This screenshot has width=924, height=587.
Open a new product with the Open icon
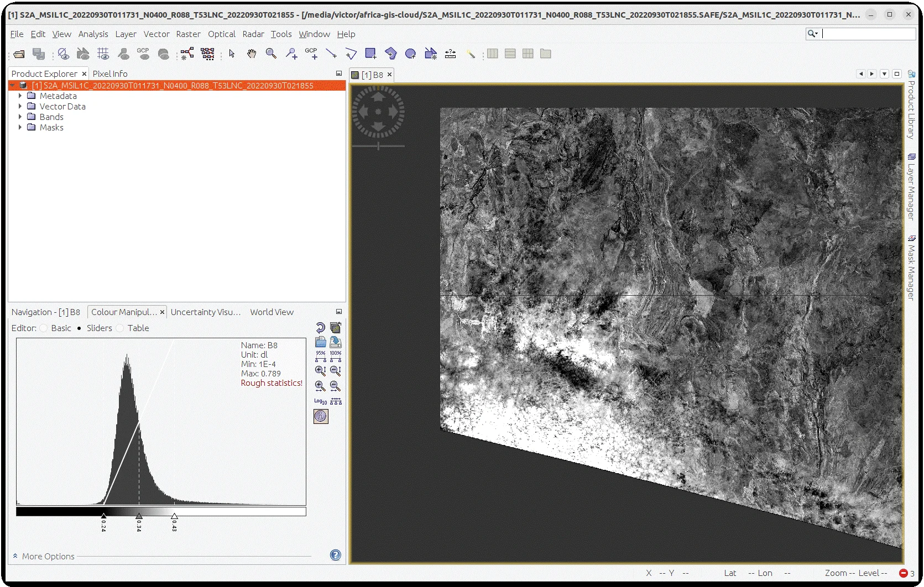[18, 54]
